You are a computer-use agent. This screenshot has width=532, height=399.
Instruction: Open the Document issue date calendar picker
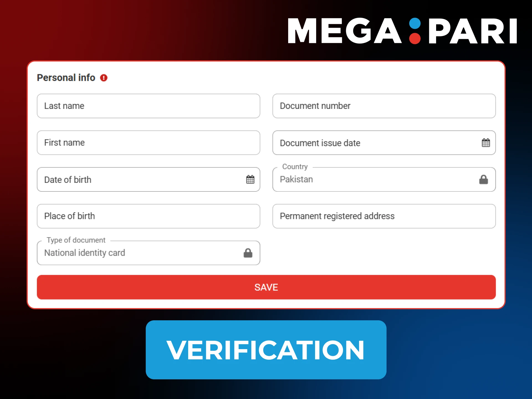(486, 143)
